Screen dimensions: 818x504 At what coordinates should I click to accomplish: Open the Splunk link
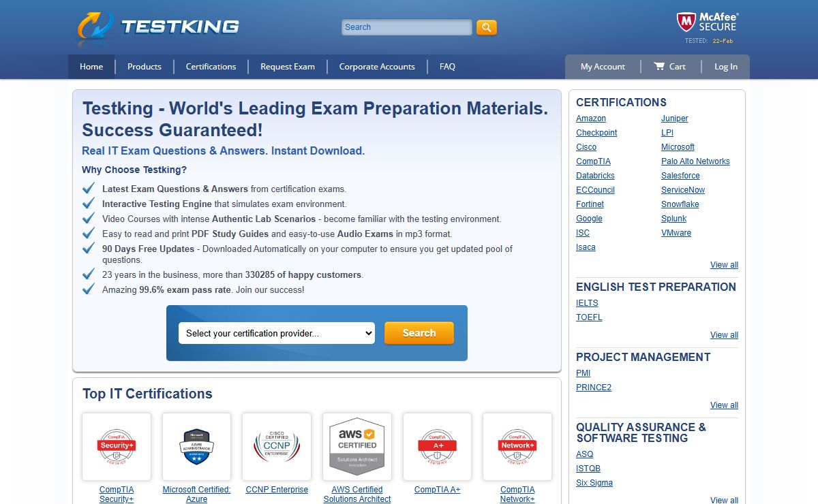click(674, 219)
